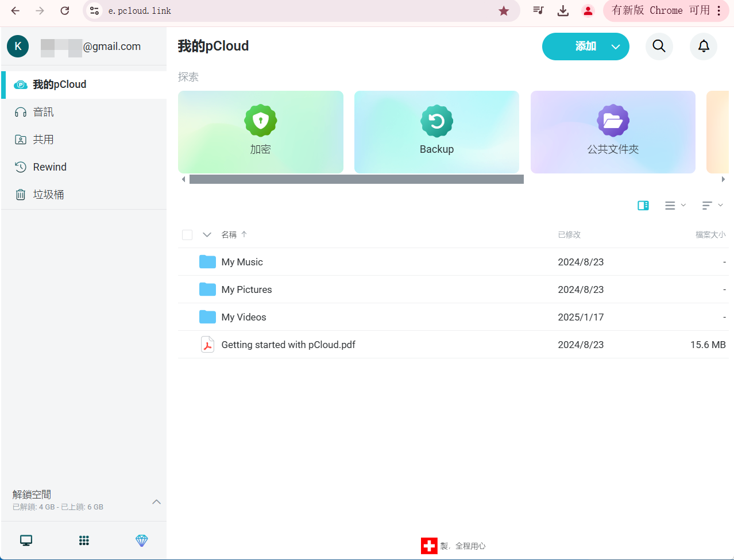
Task: Click the premium diamond icon
Action: pos(142,540)
